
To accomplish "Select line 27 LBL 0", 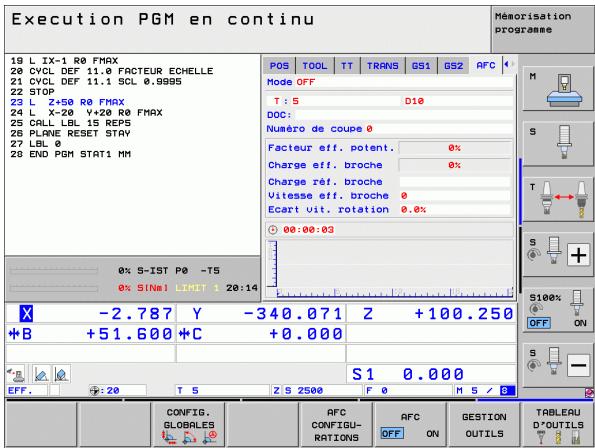I will [36, 144].
